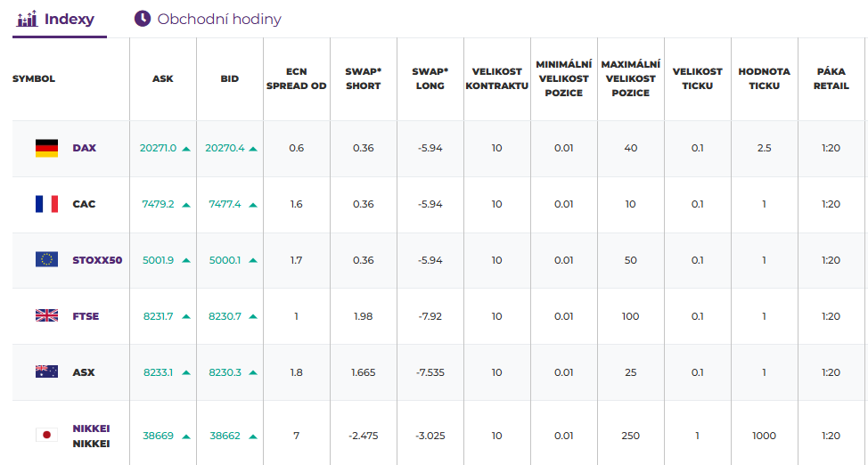Viewport: 868px width, 465px height.
Task: Switch to the Indexy tab
Action: (69, 19)
